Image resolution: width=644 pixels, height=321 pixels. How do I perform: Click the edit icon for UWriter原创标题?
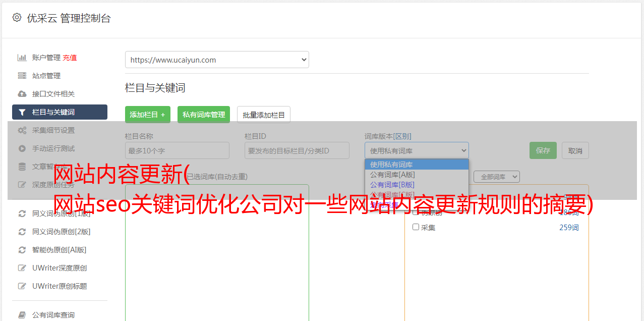[22, 286]
